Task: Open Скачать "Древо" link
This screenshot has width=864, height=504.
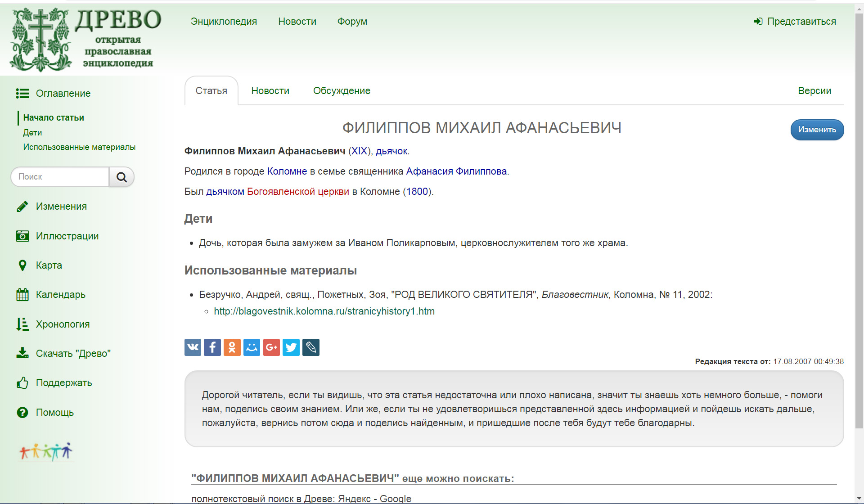Action: (x=73, y=354)
